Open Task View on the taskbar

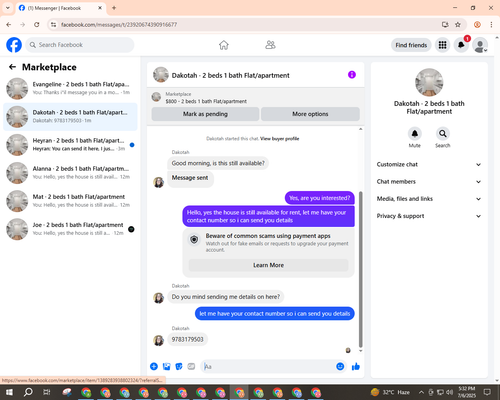(x=47, y=392)
